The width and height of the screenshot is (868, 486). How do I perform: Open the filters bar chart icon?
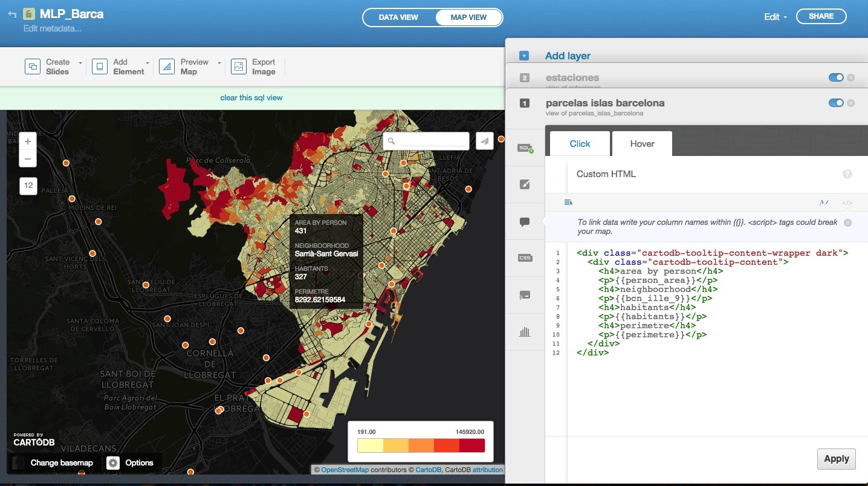[x=525, y=331]
